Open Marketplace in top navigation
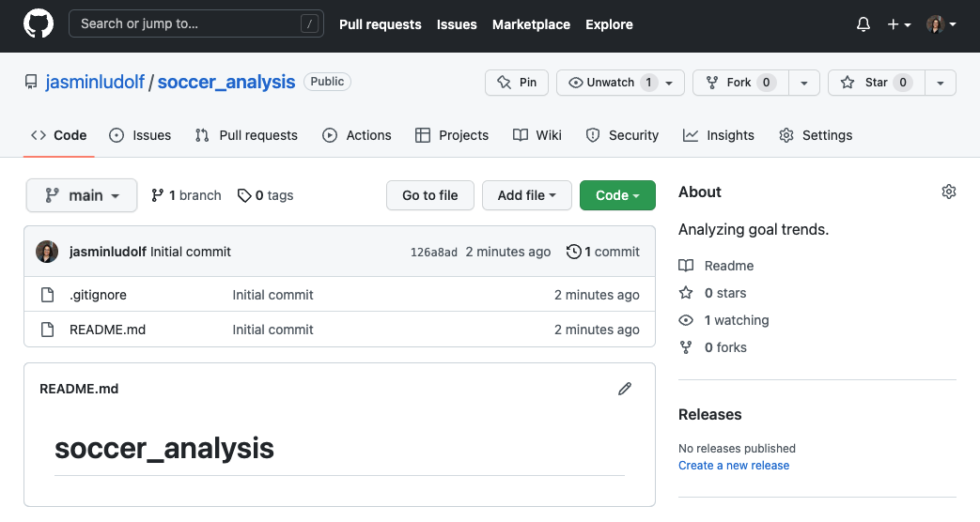 tap(531, 24)
